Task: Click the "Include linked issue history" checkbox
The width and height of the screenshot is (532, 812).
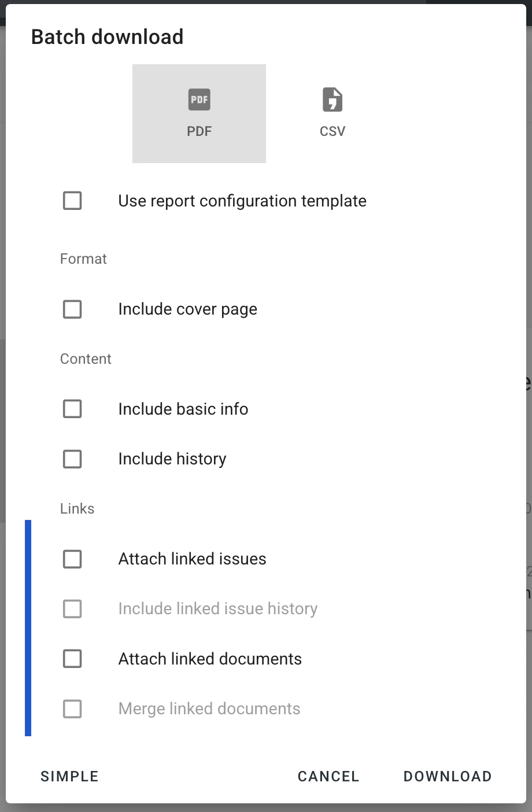Action: coord(72,608)
